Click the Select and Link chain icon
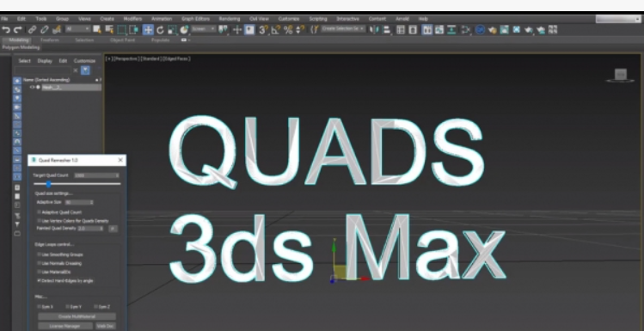The height and width of the screenshot is (331, 644). coord(32,29)
